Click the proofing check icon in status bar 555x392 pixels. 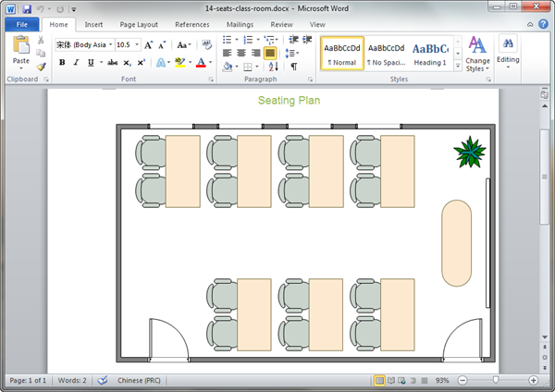[103, 380]
